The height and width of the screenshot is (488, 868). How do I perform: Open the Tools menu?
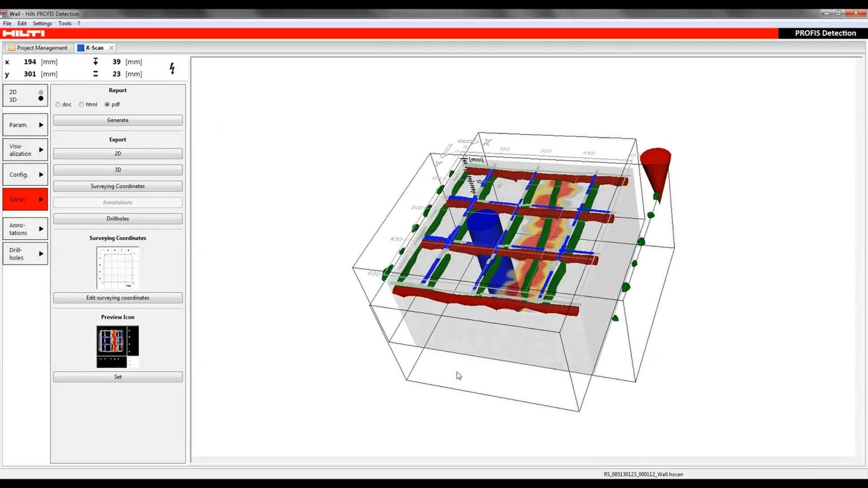tap(65, 23)
